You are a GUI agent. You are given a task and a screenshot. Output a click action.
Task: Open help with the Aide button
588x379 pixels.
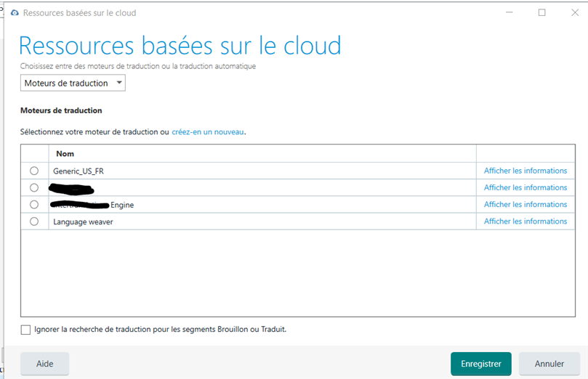pyautogui.click(x=44, y=364)
